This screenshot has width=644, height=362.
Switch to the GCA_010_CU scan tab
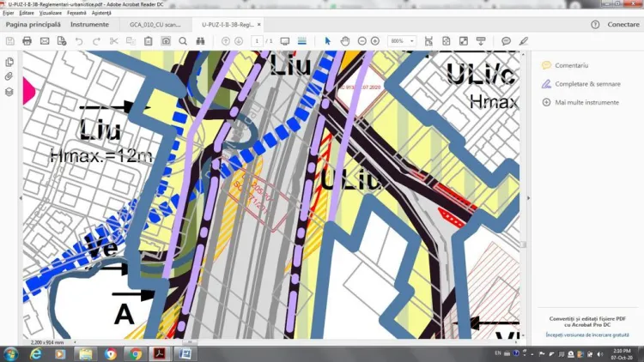tap(154, 25)
